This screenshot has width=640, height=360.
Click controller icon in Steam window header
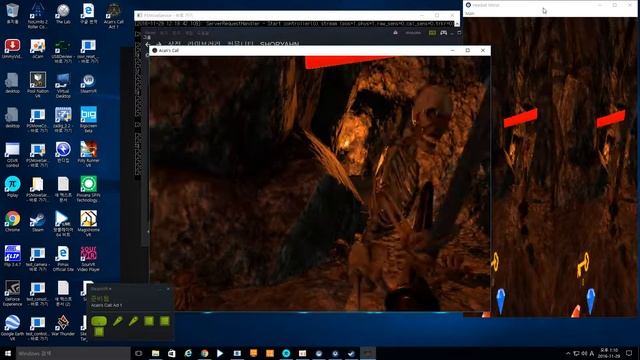point(444,33)
